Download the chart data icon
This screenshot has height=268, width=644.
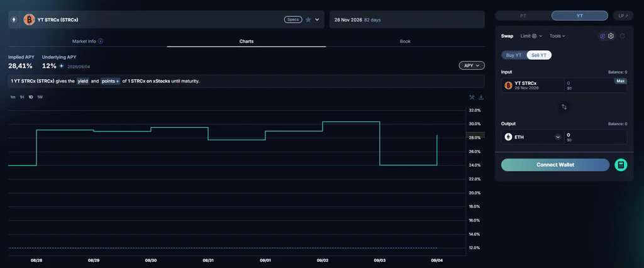point(481,98)
